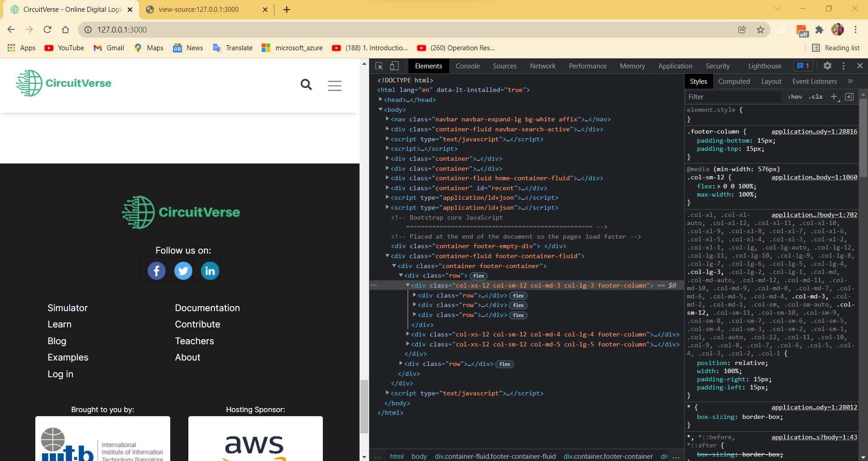The image size is (868, 461).
Task: Select the inspect element picker tool
Action: (379, 66)
